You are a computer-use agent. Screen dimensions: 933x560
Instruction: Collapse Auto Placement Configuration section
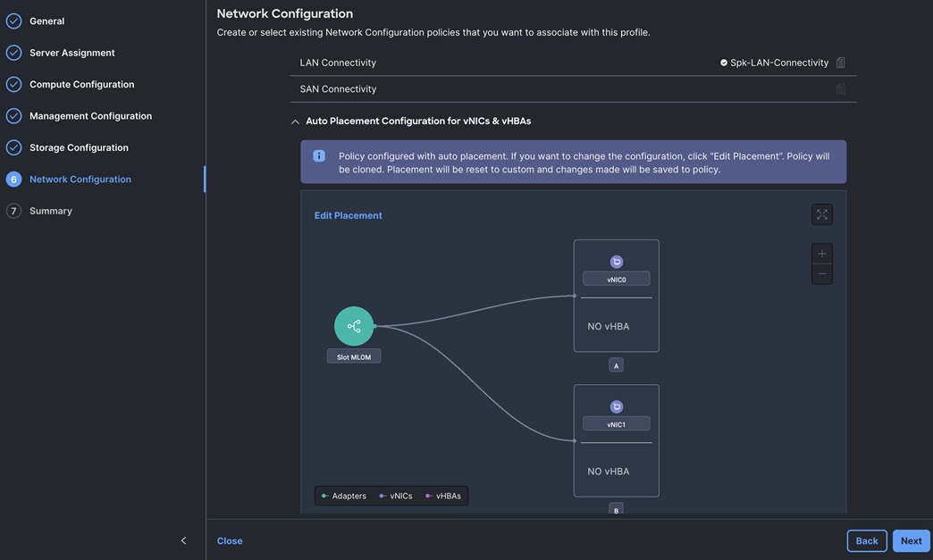[x=295, y=121]
